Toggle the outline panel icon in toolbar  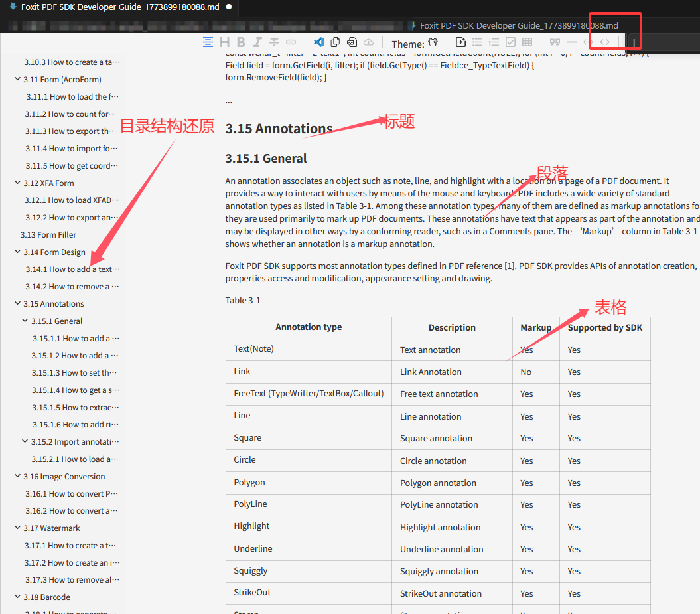[x=208, y=42]
